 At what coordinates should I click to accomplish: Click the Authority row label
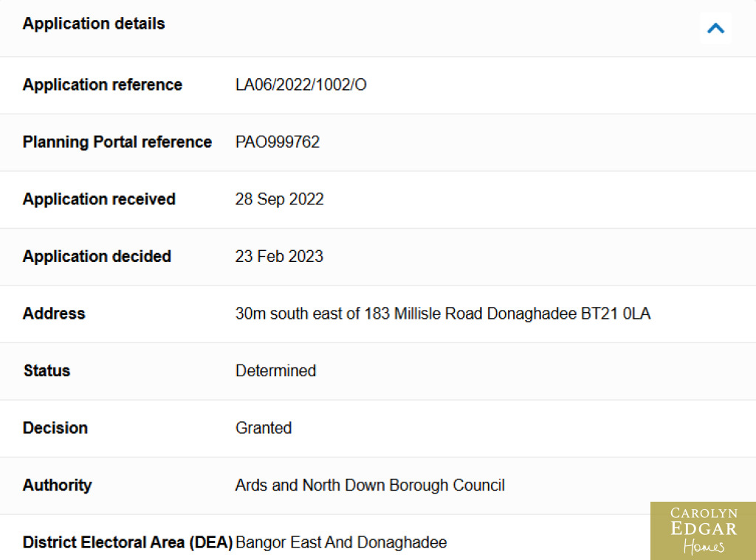point(57,485)
